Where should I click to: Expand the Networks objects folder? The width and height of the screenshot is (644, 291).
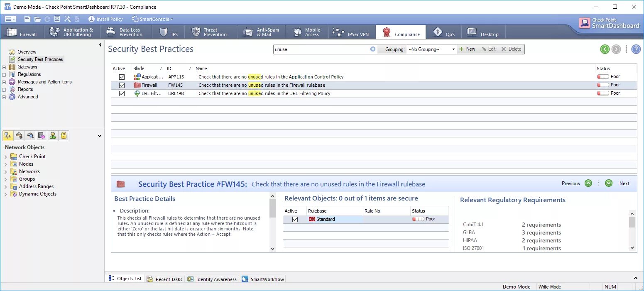5,171
